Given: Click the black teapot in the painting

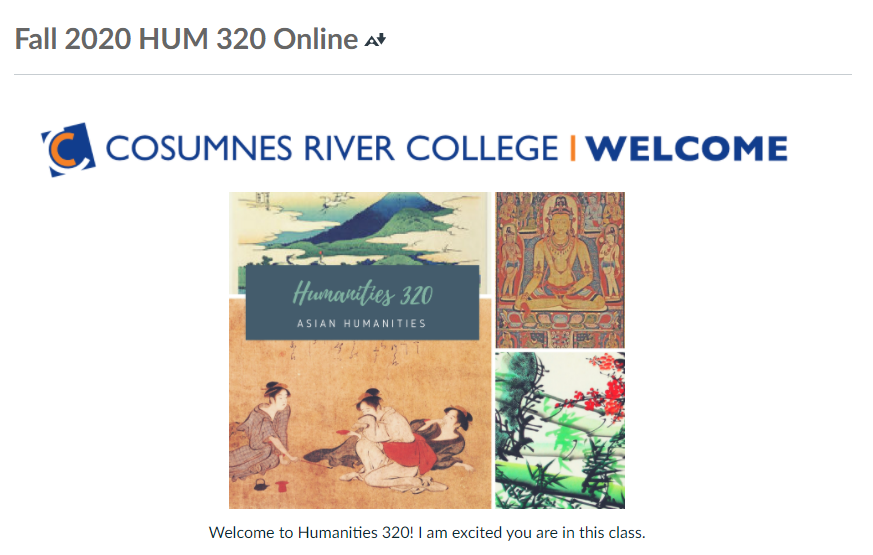Looking at the screenshot, I should pyautogui.click(x=261, y=484).
